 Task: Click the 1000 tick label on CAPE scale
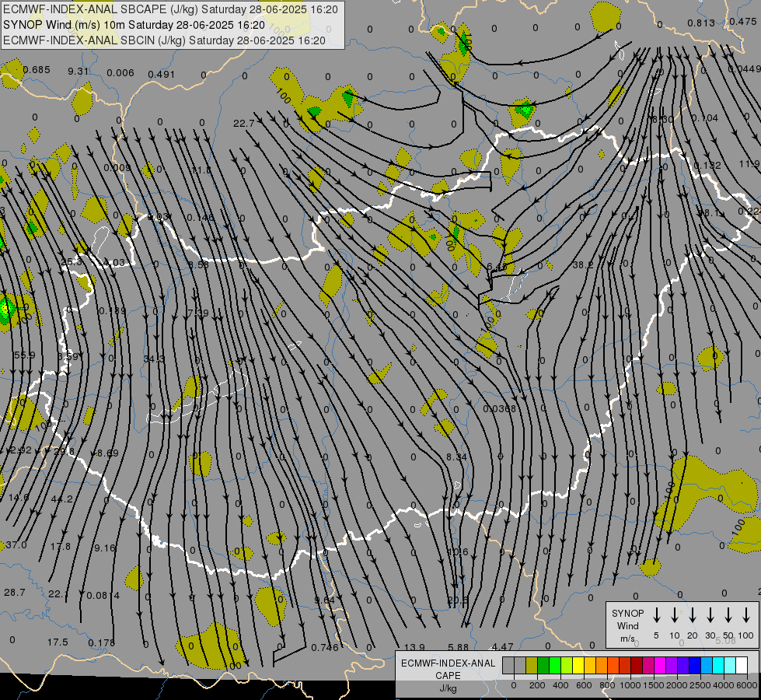click(x=630, y=685)
